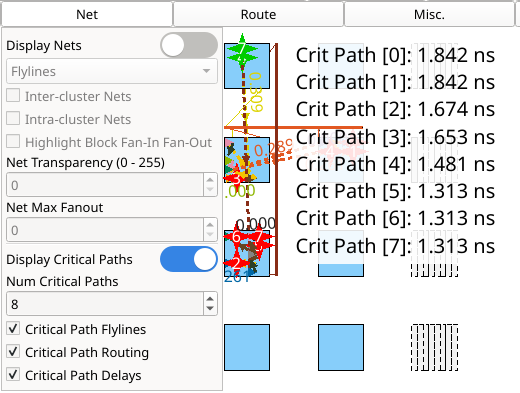The image size is (520, 393).
Task: Increase Net Max Fanout with up arrow
Action: [210, 225]
